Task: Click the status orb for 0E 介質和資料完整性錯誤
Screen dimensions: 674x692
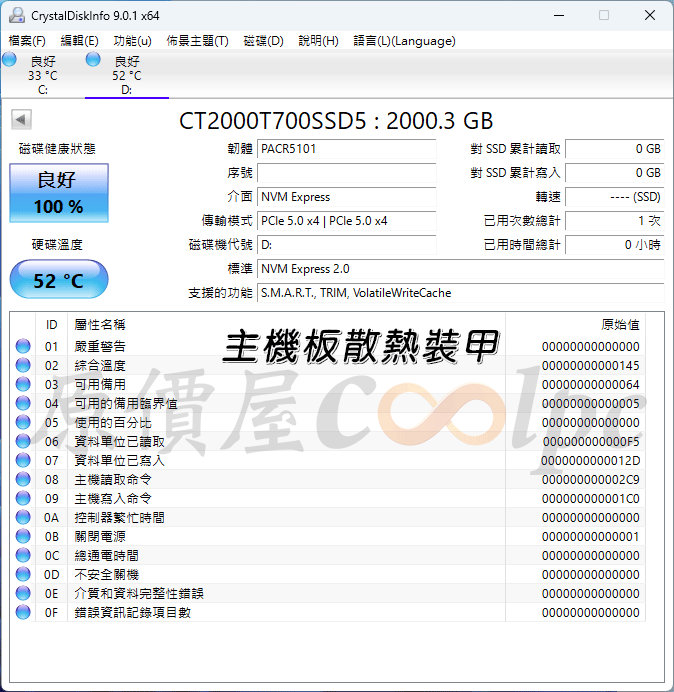Action: click(x=23, y=593)
